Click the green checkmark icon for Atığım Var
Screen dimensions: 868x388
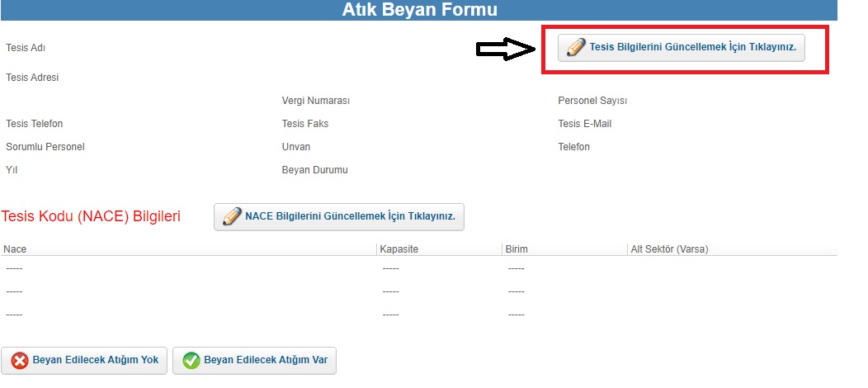coord(191,361)
